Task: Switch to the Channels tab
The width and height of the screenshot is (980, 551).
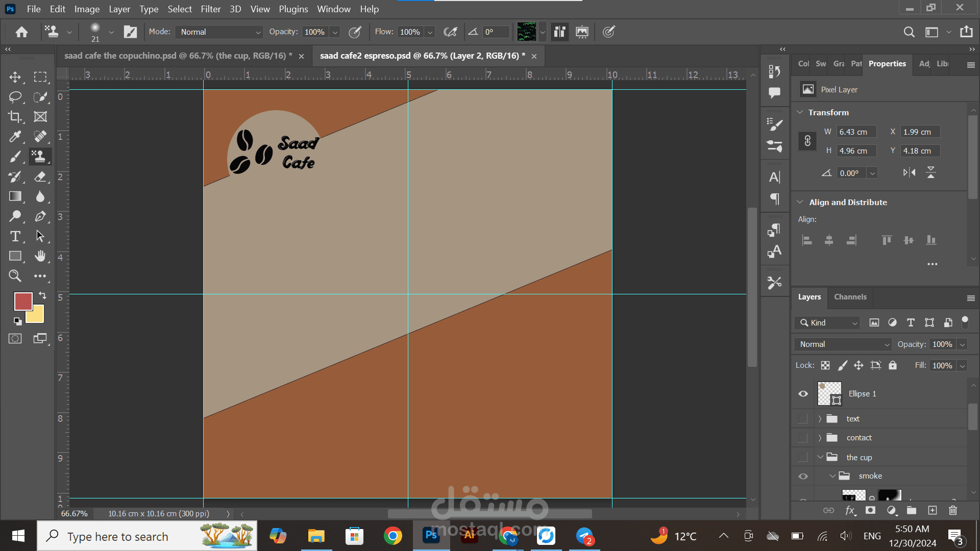Action: (x=850, y=297)
